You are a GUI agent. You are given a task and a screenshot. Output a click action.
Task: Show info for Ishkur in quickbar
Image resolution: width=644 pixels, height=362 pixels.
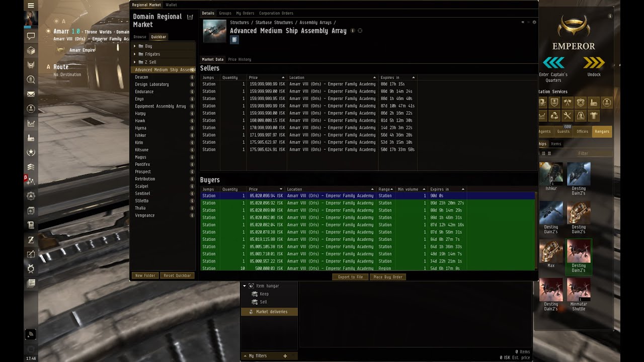(192, 136)
